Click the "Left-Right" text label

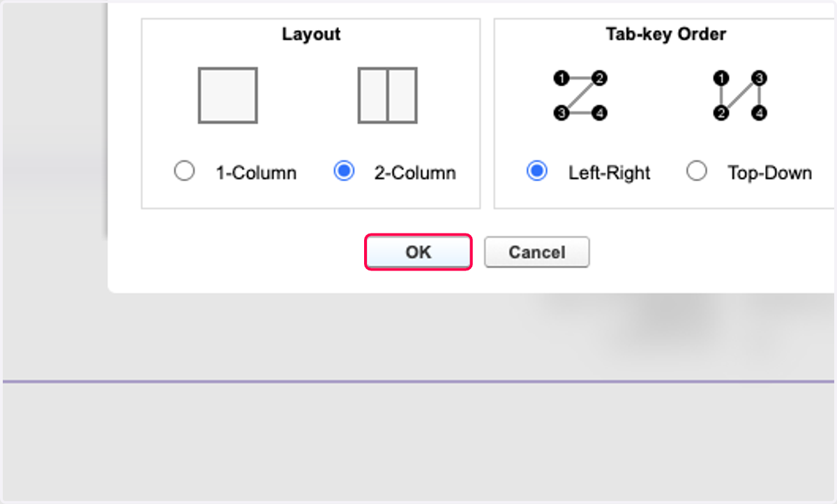[x=610, y=173]
